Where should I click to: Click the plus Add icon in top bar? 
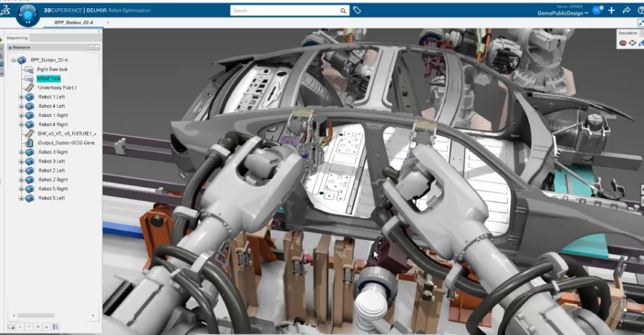[612, 10]
